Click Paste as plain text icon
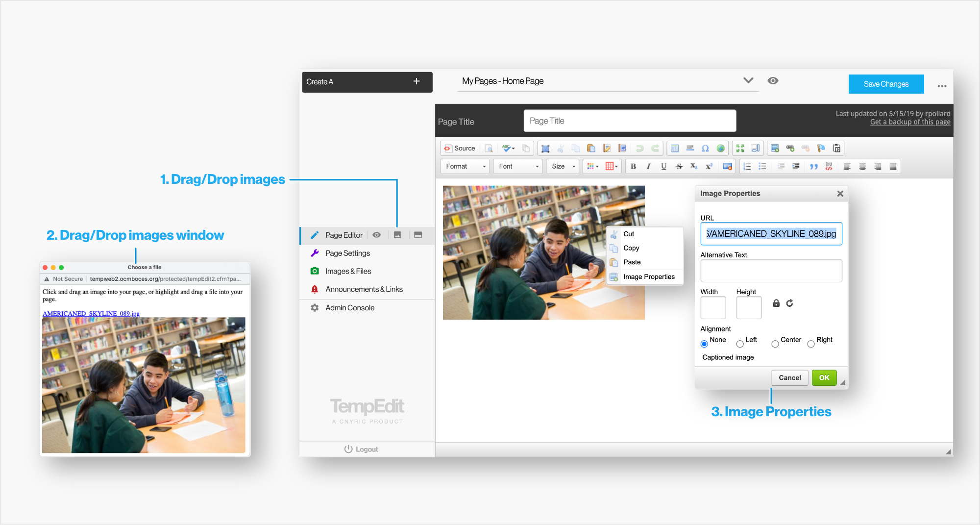980x525 pixels. point(607,148)
